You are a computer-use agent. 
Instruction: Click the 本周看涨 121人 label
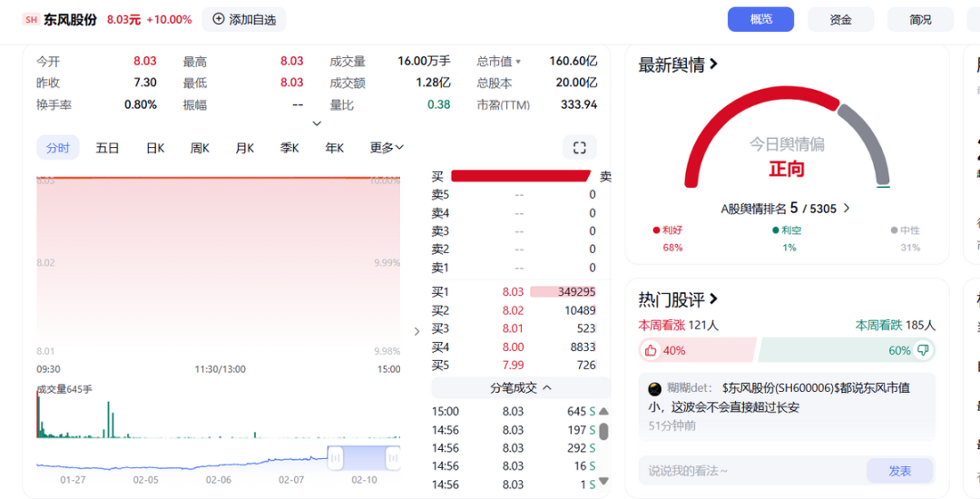click(678, 325)
